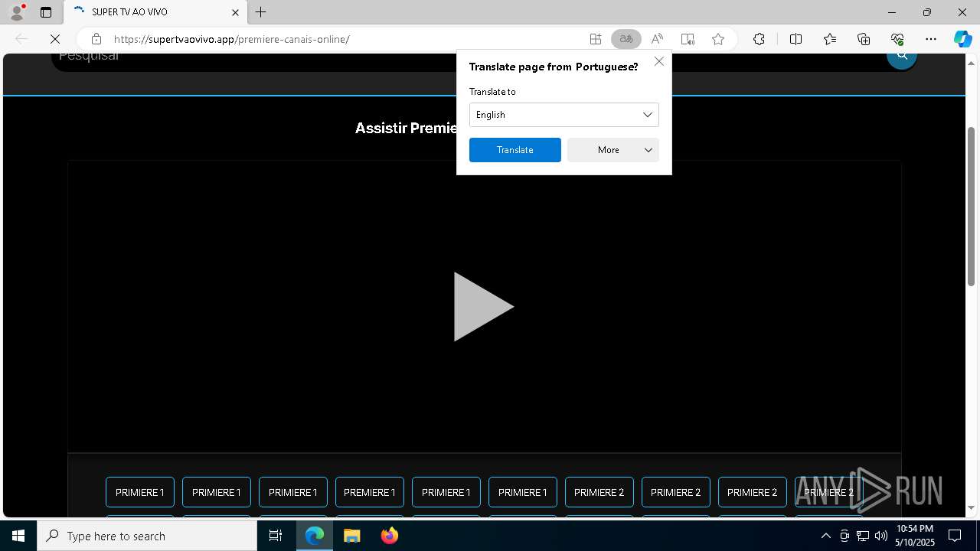Open the volume control
The width and height of the screenshot is (980, 551).
click(881, 536)
